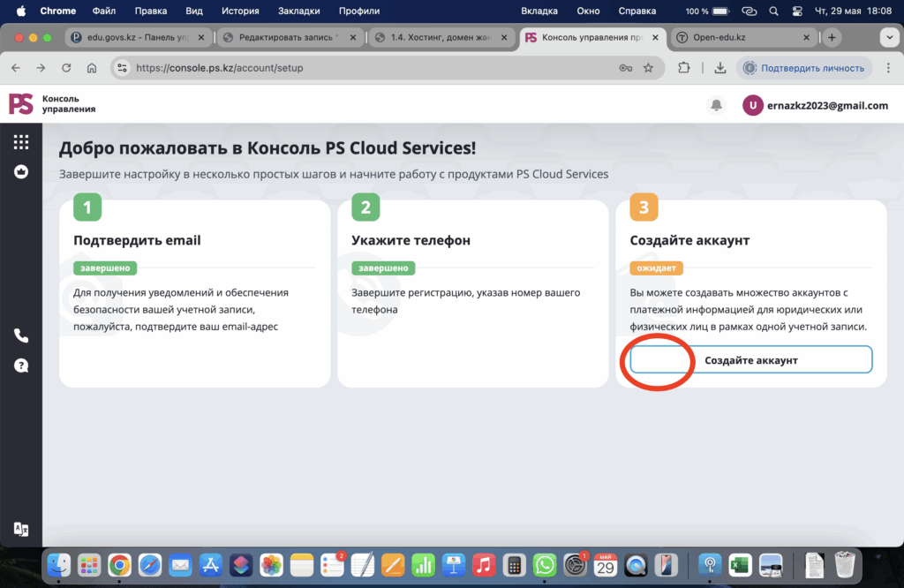Open WhatsApp from the dock
The width and height of the screenshot is (904, 588).
[x=545, y=564]
